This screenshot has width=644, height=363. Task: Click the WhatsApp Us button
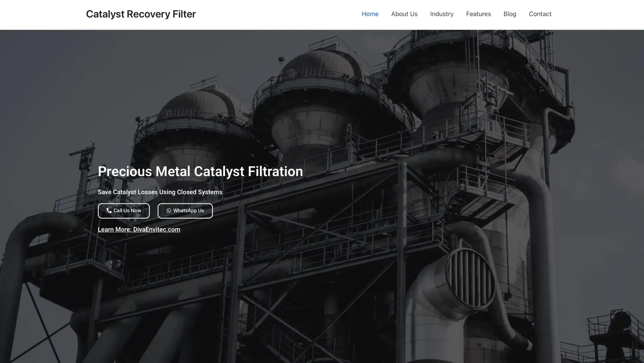click(x=185, y=211)
